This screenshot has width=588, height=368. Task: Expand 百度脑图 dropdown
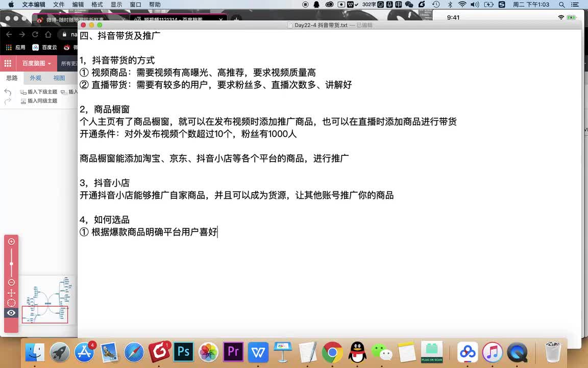click(x=36, y=63)
